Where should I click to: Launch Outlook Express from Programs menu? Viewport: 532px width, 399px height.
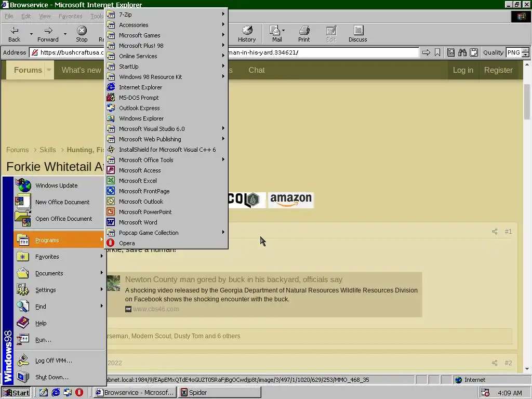pyautogui.click(x=166, y=108)
